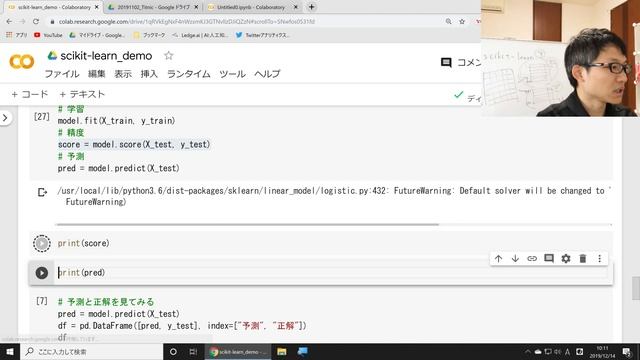This screenshot has height=360, width=640.
Task: Open the ヘルプ menu
Action: [x=267, y=74]
